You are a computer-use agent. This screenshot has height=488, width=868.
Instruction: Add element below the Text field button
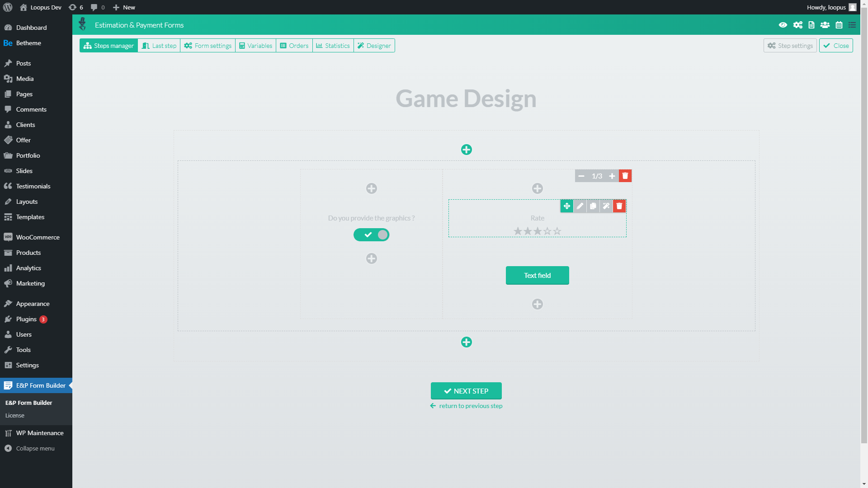tap(537, 304)
